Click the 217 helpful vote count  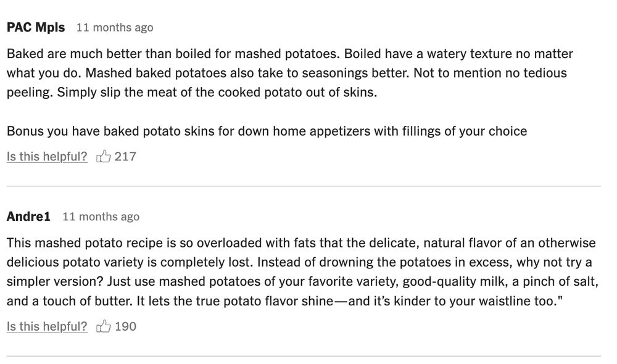tap(125, 156)
